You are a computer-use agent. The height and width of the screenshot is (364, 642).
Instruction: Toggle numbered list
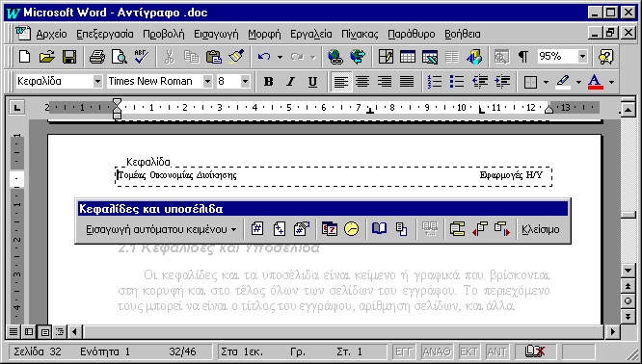point(435,82)
